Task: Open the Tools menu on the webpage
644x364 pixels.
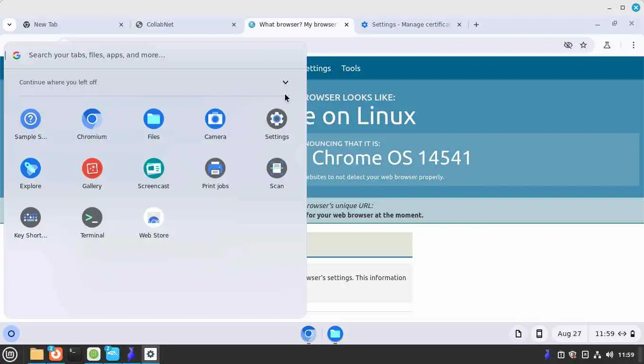Action: [x=351, y=68]
